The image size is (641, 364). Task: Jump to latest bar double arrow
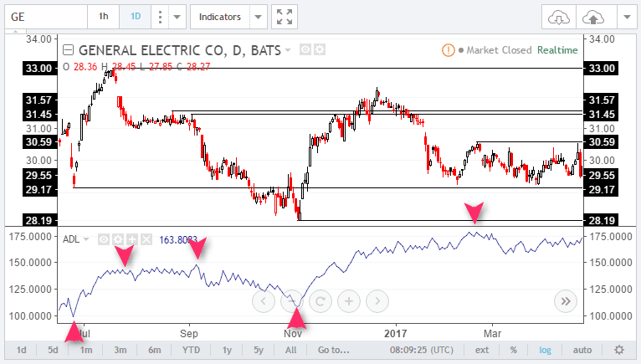click(x=566, y=301)
